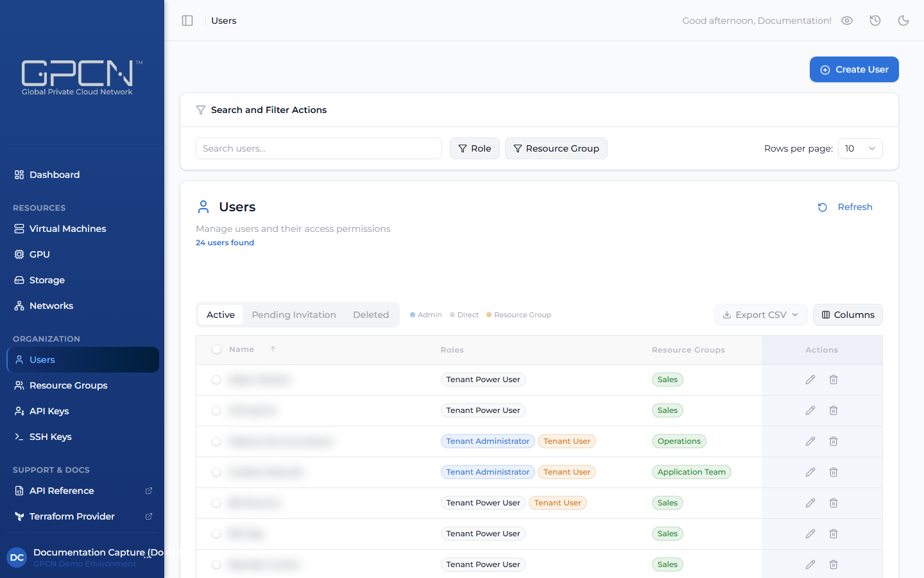Open Virtual Machines in sidebar
This screenshot has width=924, height=578.
pos(83,229)
